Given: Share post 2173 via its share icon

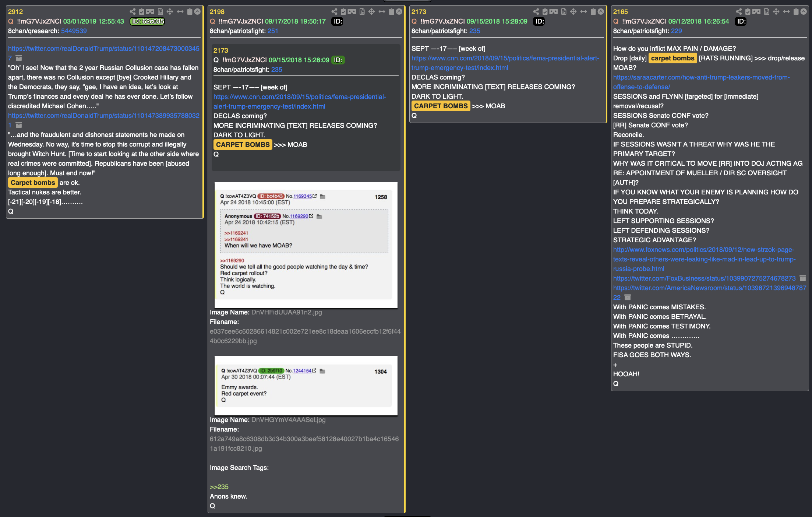Looking at the screenshot, I should pos(536,12).
